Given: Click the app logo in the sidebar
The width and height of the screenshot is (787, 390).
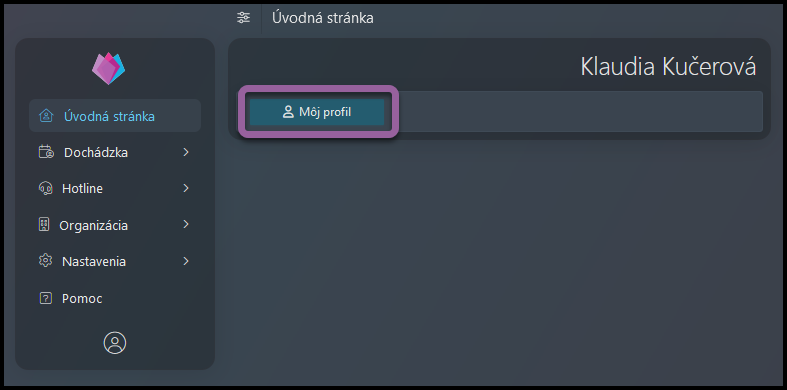Looking at the screenshot, I should (108, 68).
